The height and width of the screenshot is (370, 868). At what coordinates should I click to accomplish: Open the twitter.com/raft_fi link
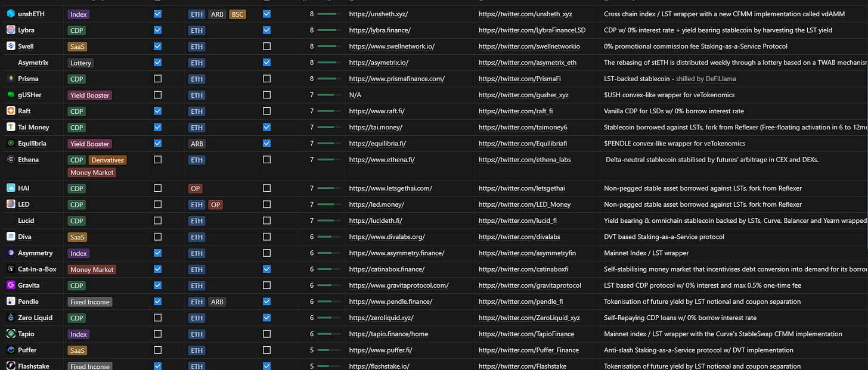(516, 111)
